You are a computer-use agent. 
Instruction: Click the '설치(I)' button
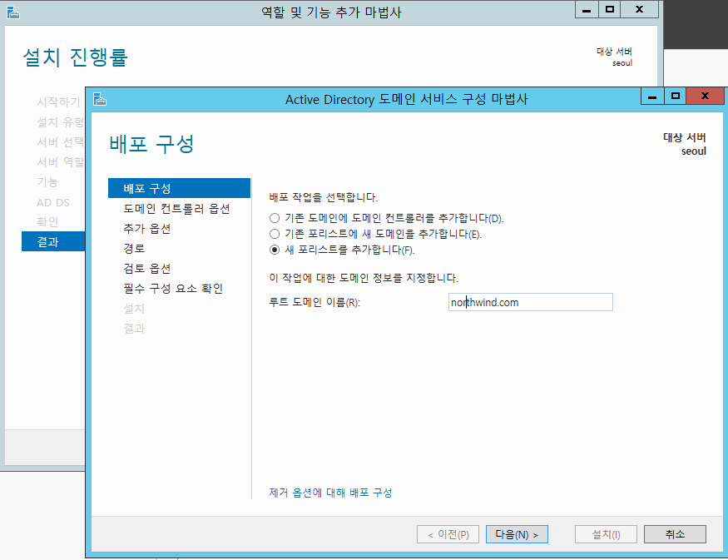(x=606, y=534)
